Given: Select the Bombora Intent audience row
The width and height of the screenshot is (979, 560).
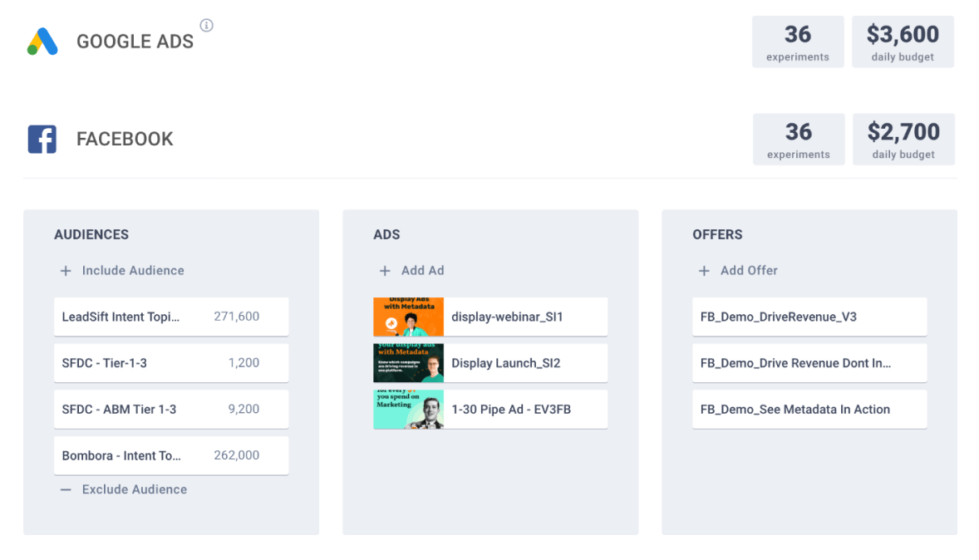Looking at the screenshot, I should click(170, 456).
